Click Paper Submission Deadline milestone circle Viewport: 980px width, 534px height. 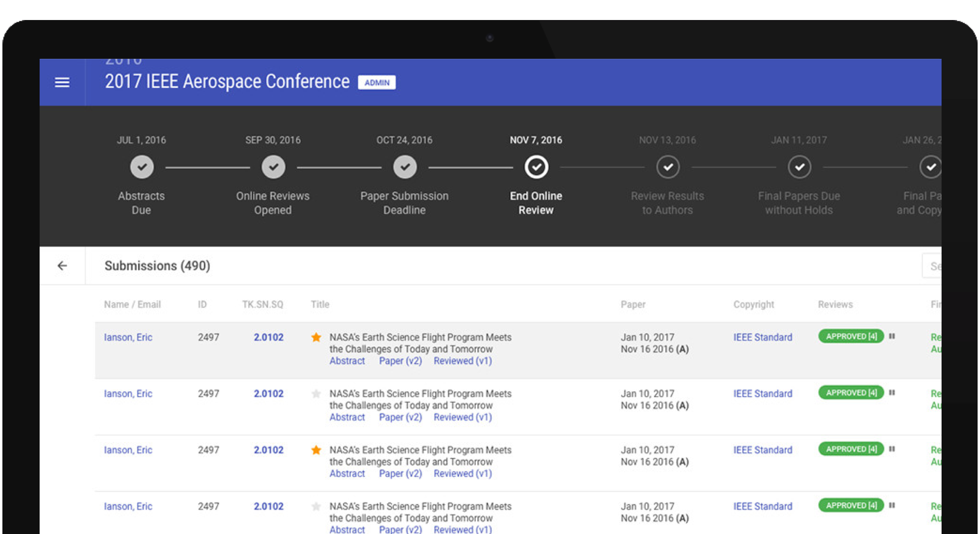pos(405,167)
